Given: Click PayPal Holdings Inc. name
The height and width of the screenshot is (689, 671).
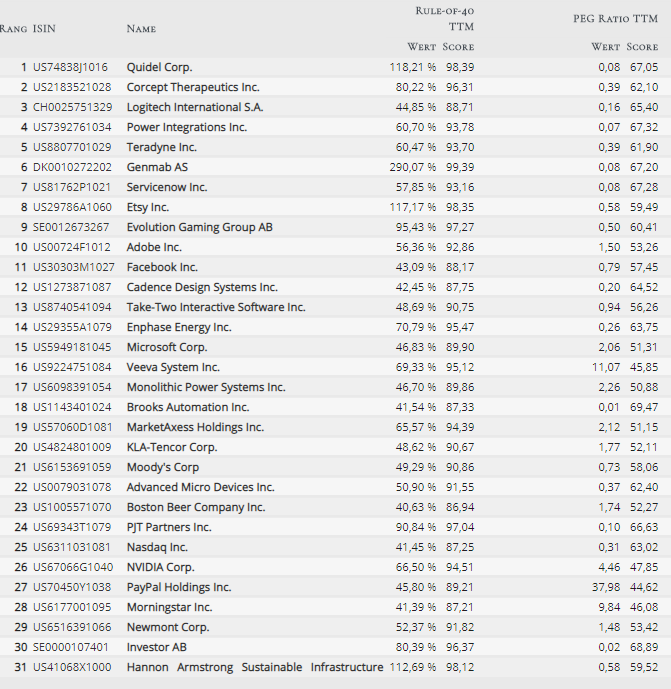Looking at the screenshot, I should point(179,587).
